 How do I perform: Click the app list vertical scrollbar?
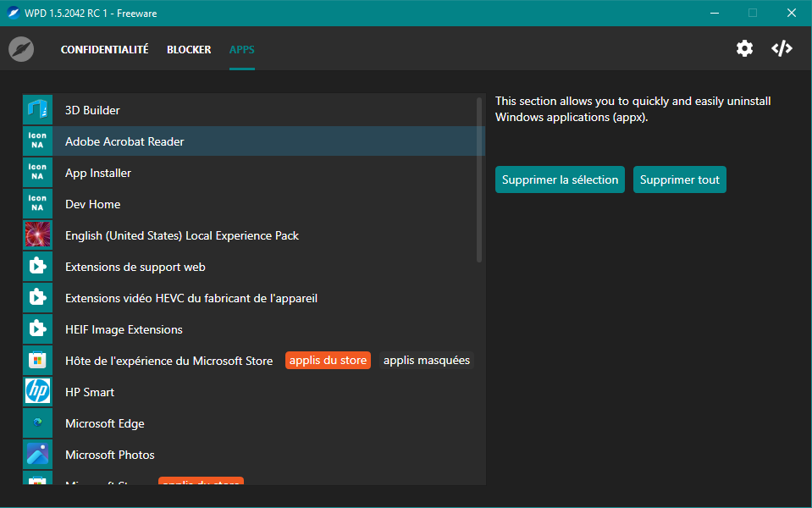click(x=479, y=179)
